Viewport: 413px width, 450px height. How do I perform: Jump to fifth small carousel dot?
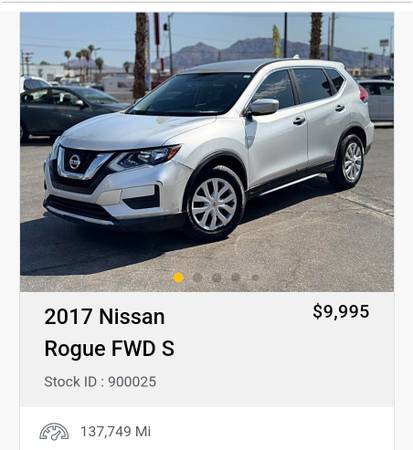pyautogui.click(x=255, y=277)
